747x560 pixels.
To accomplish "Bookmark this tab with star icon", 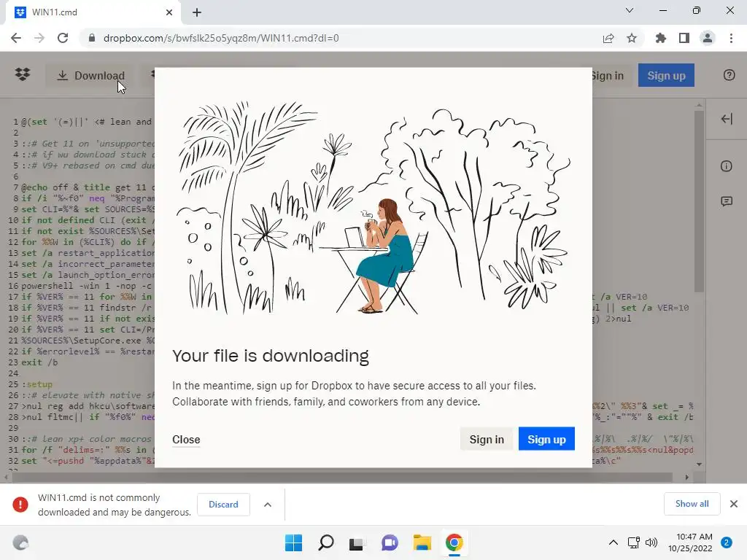I will tap(632, 38).
